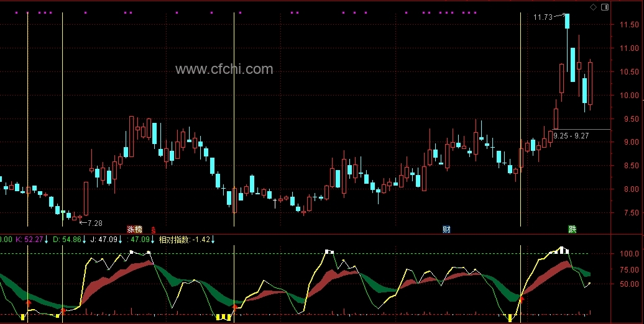
Task: Click the 100.0 indicator axis value
Action: (x=630, y=254)
